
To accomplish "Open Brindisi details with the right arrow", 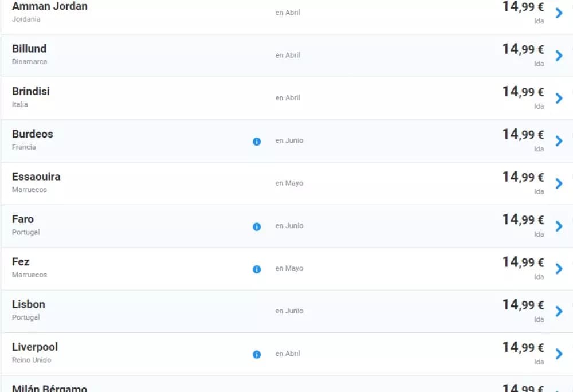I will pyautogui.click(x=559, y=98).
